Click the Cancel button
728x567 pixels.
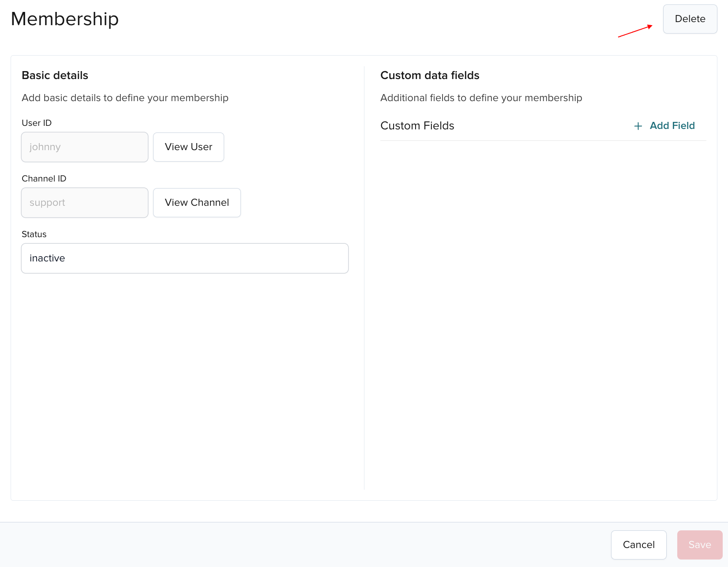638,544
